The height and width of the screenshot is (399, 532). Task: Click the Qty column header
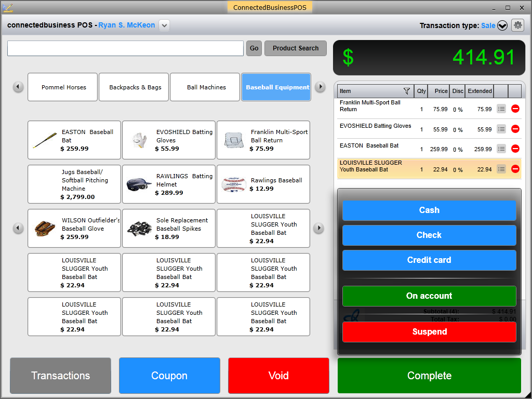[421, 91]
